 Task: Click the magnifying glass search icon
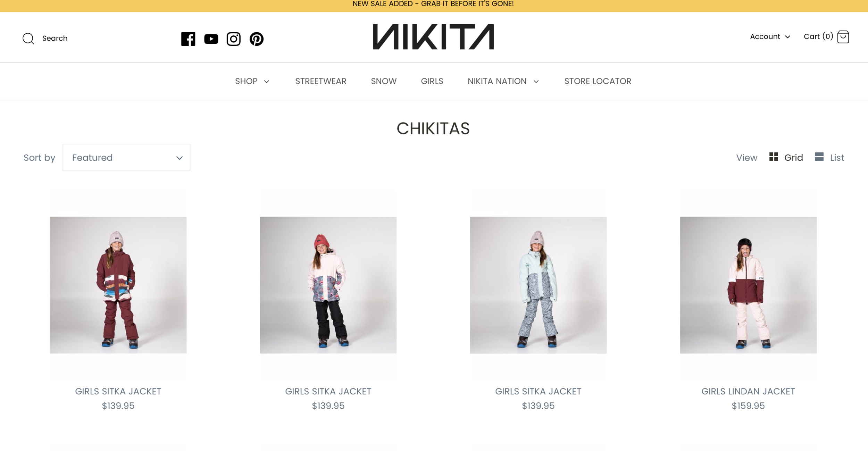28,39
